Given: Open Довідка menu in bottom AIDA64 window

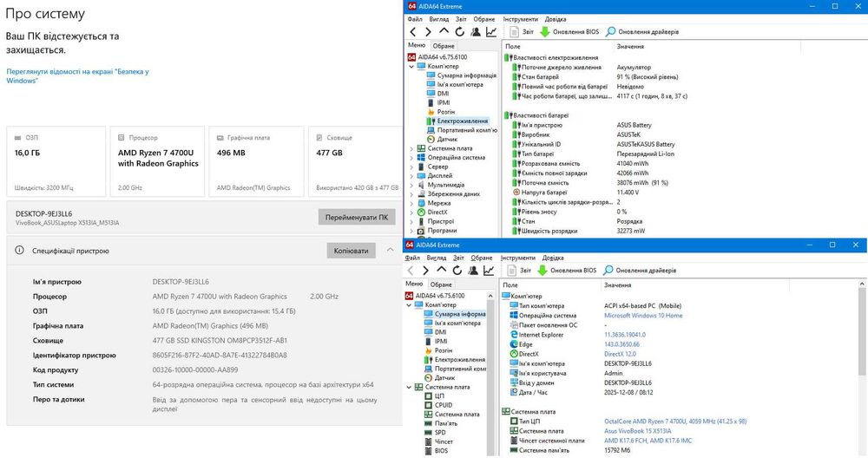Looking at the screenshot, I should (553, 258).
